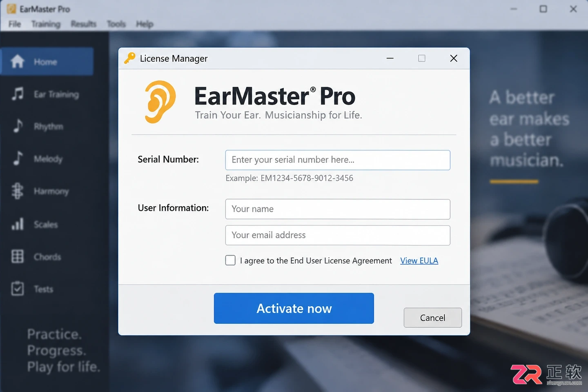Click the Chords grid icon

pyautogui.click(x=18, y=256)
